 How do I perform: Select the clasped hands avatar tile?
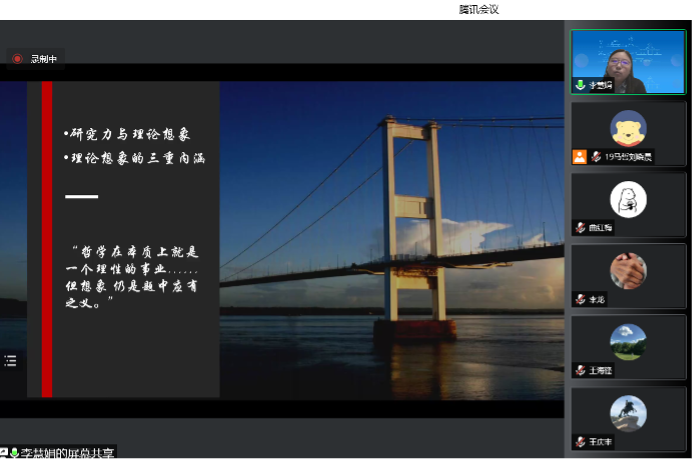point(628,270)
